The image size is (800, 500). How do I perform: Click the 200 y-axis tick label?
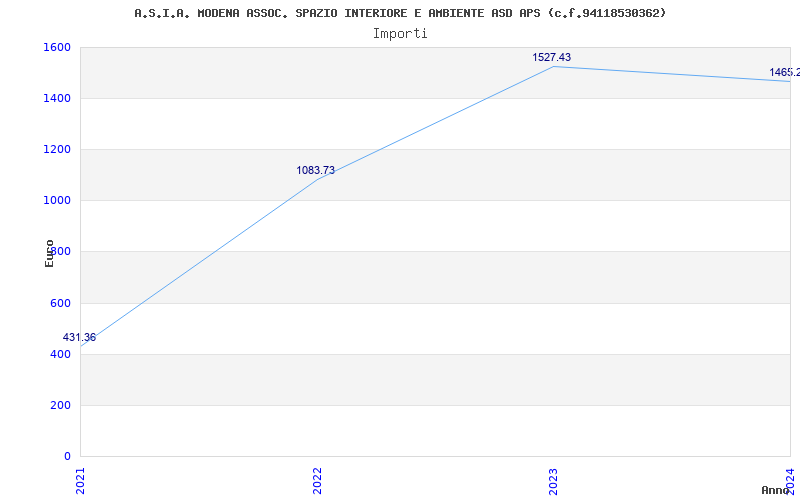click(x=60, y=406)
